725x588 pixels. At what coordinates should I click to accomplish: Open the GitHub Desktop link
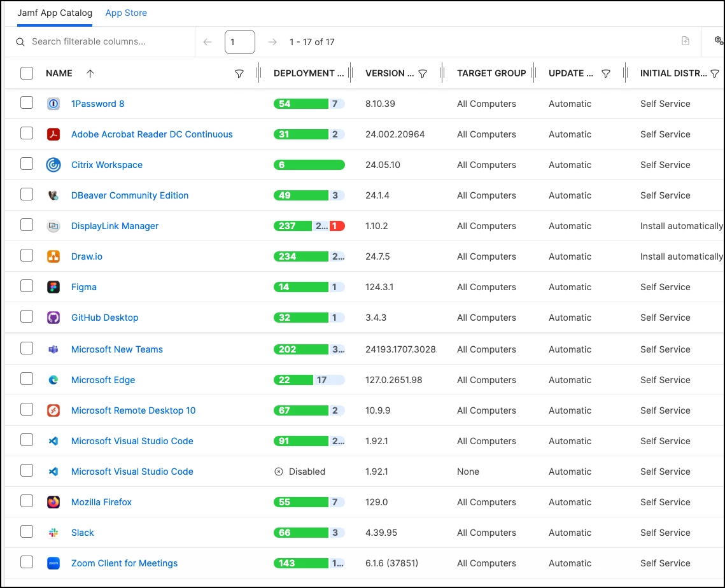point(104,317)
